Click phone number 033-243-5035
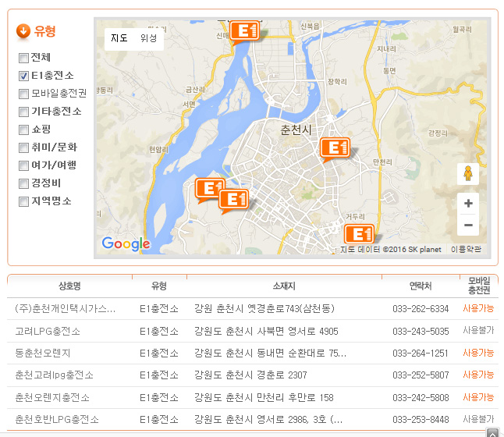The height and width of the screenshot is (437, 504). pos(421,331)
